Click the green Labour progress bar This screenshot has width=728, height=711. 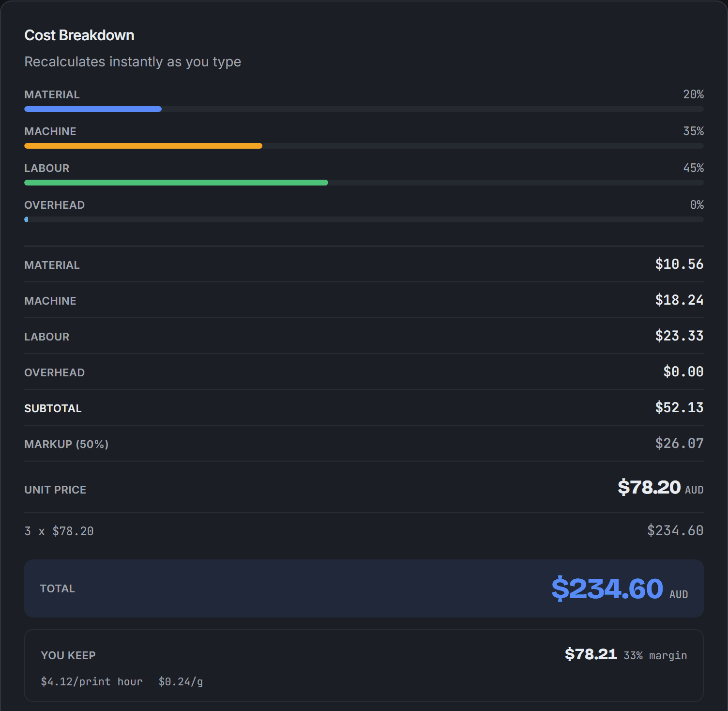(176, 183)
